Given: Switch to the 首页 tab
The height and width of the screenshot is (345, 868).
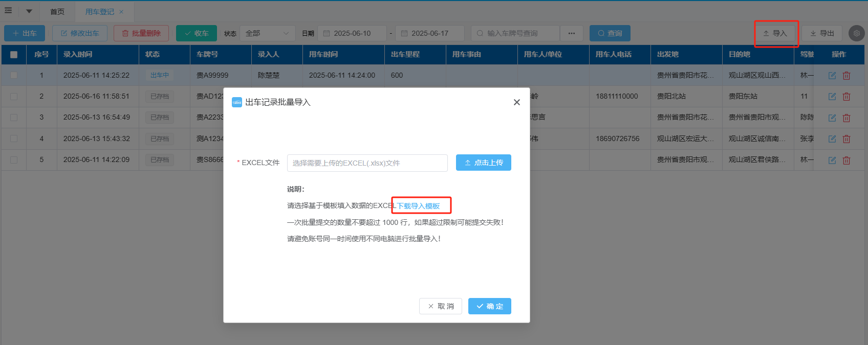Looking at the screenshot, I should click(57, 12).
